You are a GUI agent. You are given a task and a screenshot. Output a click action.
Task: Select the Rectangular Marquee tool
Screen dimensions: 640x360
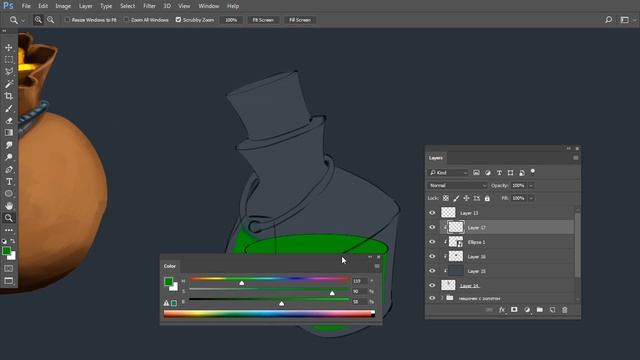(x=9, y=60)
